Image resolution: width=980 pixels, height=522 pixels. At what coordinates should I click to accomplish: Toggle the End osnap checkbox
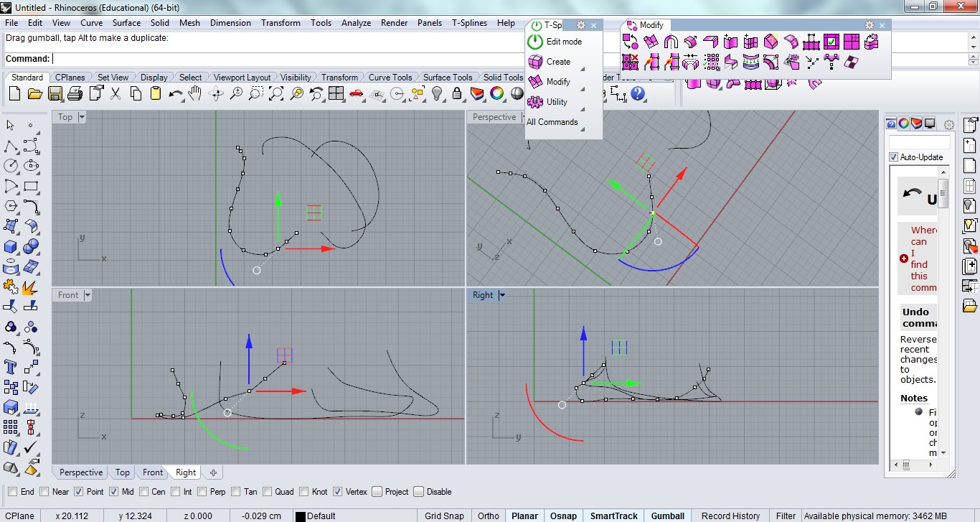coord(13,492)
